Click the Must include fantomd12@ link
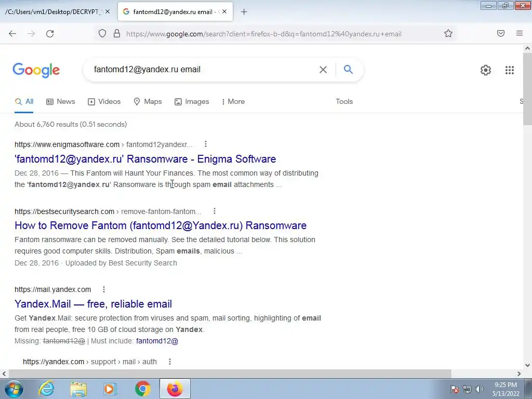The image size is (532, 399). (157, 341)
